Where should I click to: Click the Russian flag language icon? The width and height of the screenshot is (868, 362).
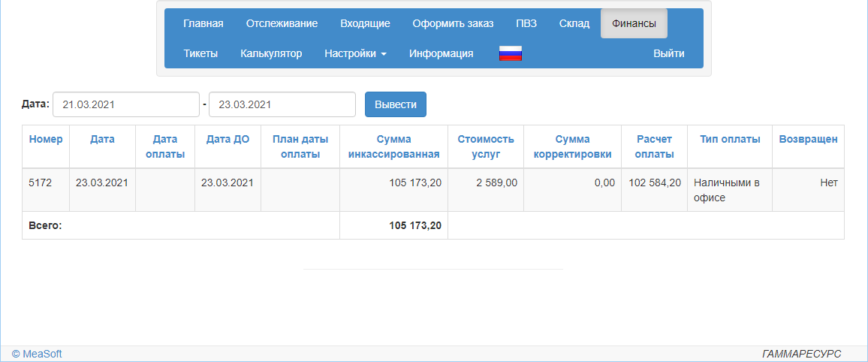tap(511, 53)
